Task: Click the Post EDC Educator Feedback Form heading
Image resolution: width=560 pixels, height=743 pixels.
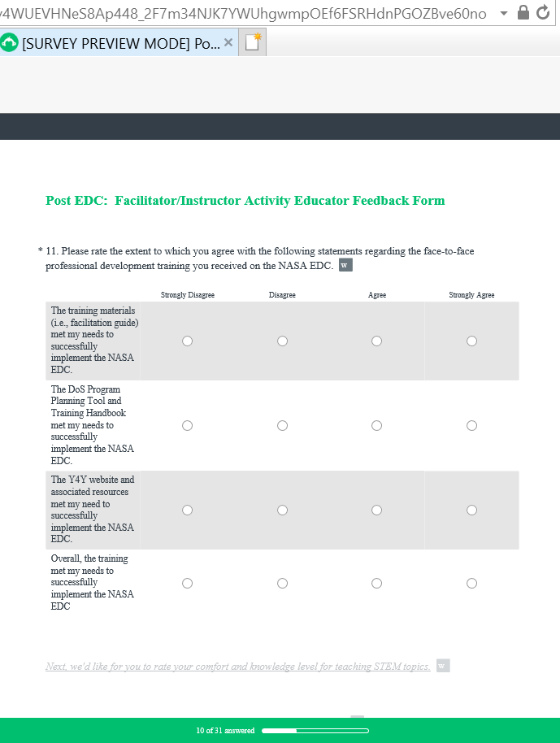Action: pos(245,201)
